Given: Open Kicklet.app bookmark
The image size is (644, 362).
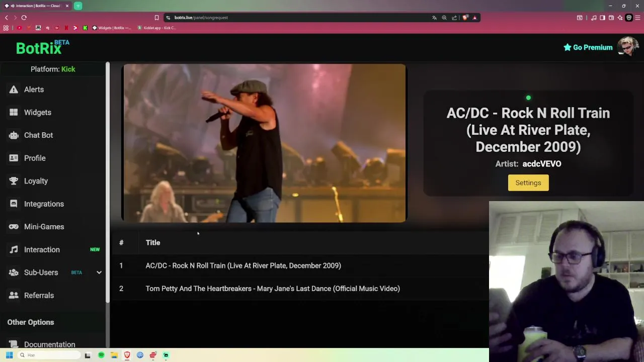Looking at the screenshot, I should (156, 28).
